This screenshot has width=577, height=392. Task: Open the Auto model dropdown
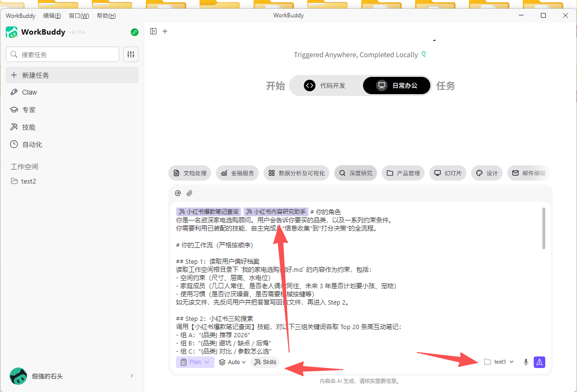[233, 362]
